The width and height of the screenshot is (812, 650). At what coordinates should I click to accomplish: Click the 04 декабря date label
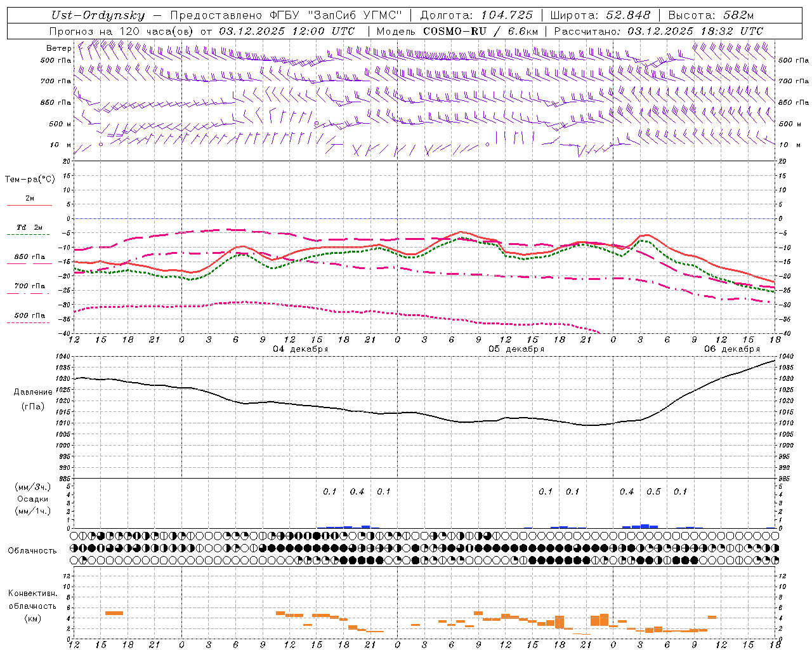click(301, 349)
